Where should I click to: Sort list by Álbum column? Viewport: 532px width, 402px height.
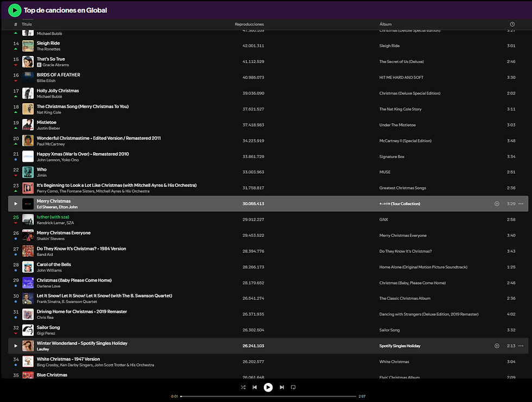385,24
